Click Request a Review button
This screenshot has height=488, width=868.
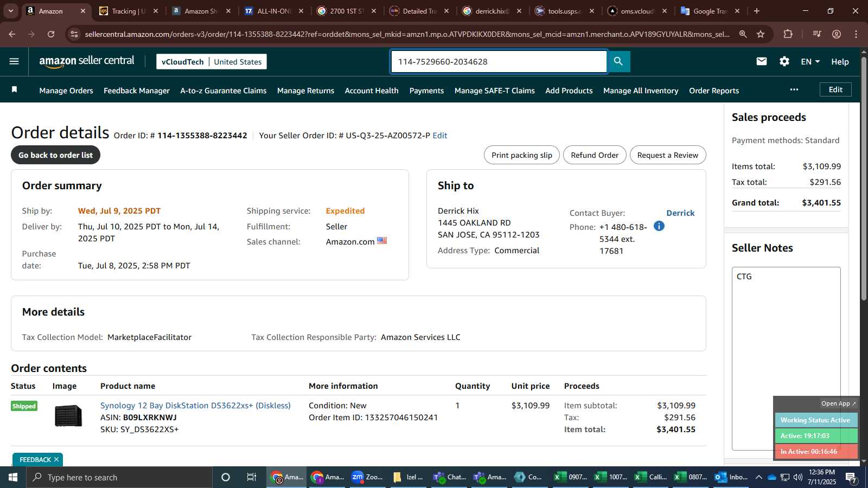[x=668, y=155]
